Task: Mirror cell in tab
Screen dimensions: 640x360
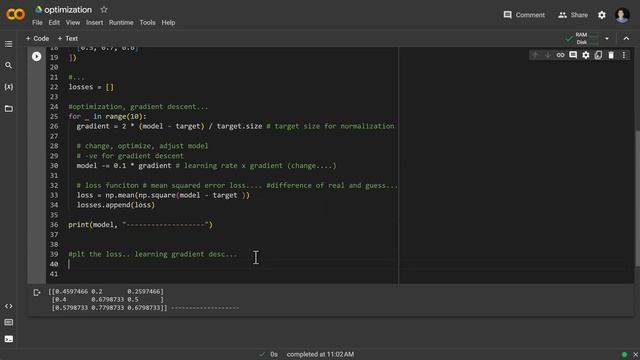Action: click(x=598, y=55)
